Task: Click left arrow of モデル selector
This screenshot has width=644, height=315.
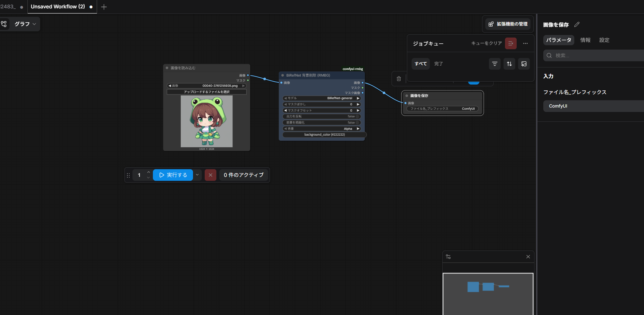Action: 285,98
